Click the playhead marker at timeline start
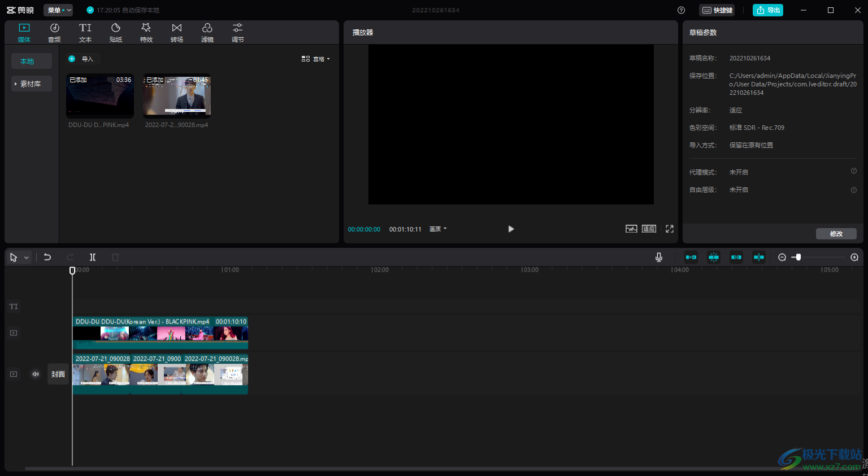868x476 pixels. (72, 270)
